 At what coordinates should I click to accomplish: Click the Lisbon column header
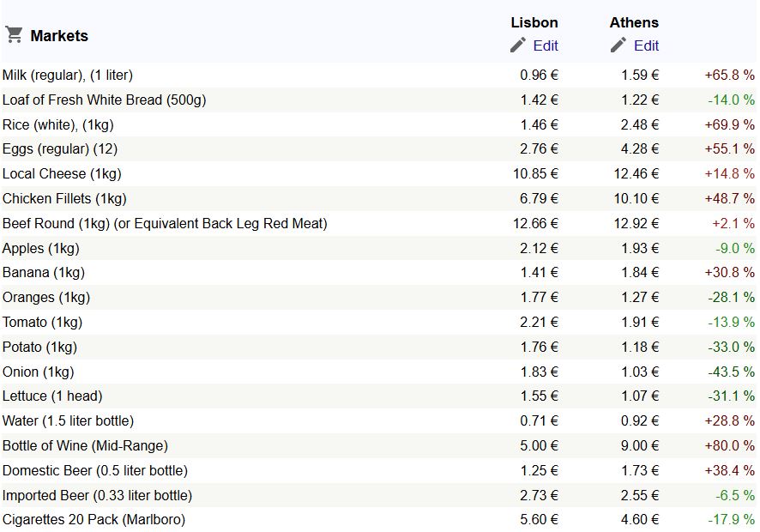[534, 23]
